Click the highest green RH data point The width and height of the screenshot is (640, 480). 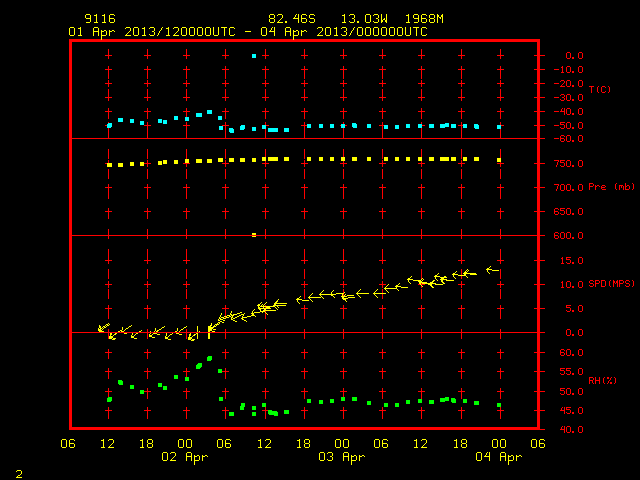point(209,358)
